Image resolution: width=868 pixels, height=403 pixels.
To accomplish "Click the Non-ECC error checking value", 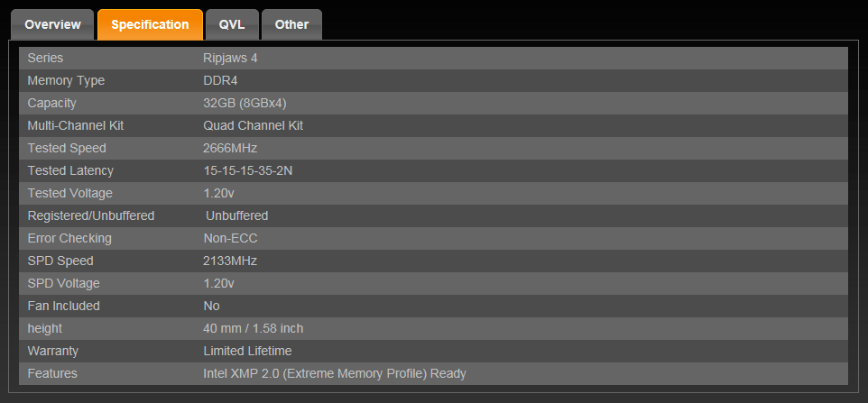I will (230, 238).
